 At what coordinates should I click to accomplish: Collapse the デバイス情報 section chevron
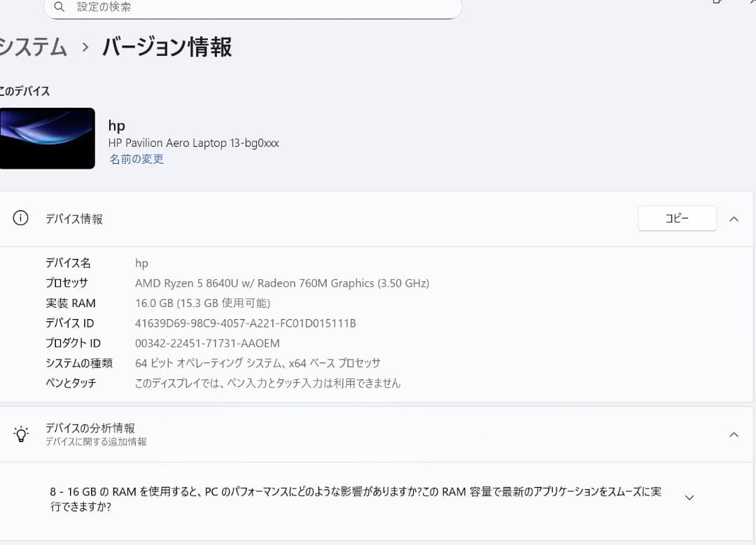734,218
